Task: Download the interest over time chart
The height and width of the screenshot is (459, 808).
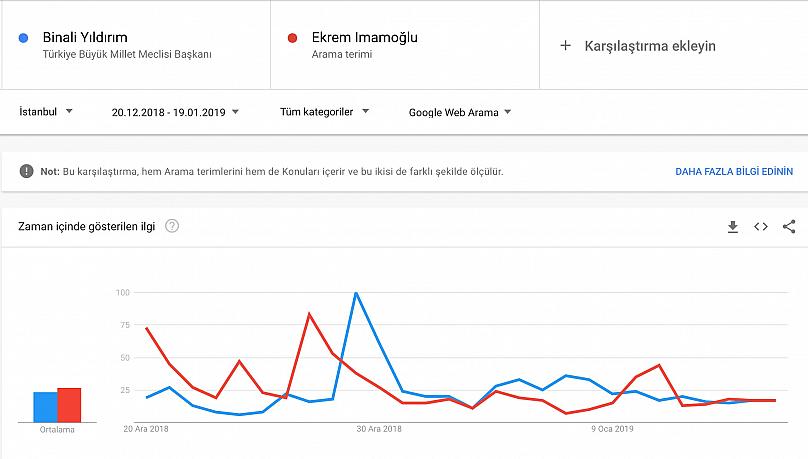Action: [x=733, y=227]
